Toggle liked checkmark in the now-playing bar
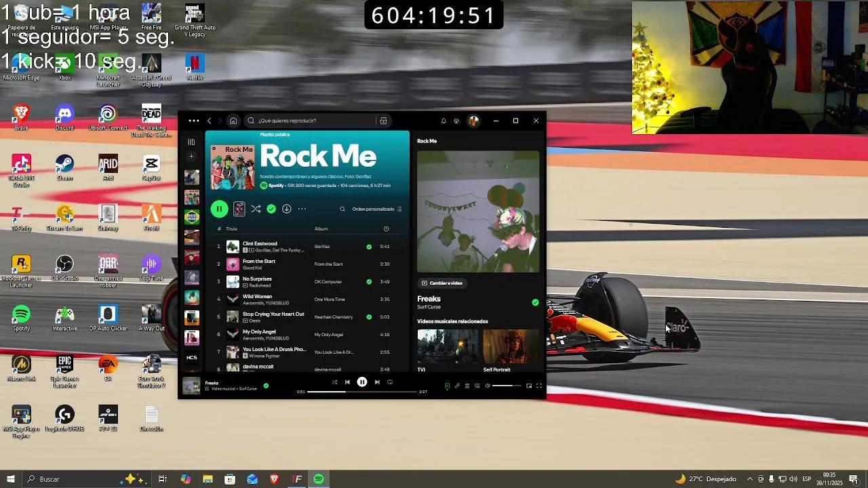The width and height of the screenshot is (868, 488). (266, 386)
